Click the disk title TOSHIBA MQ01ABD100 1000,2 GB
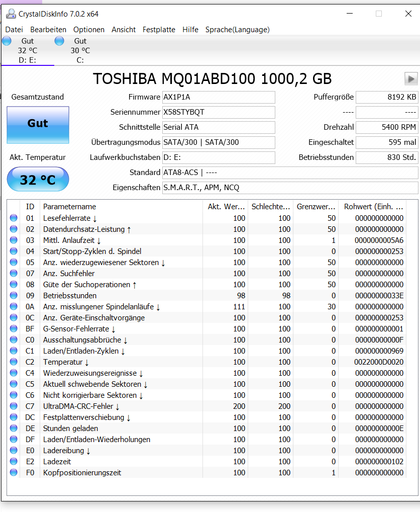This screenshot has height=512, width=420. click(x=213, y=78)
